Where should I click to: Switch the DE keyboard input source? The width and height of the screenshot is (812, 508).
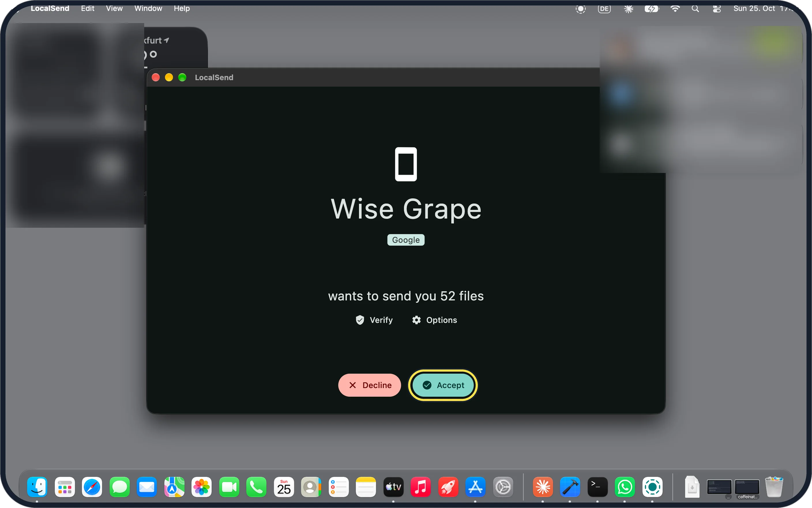tap(604, 9)
